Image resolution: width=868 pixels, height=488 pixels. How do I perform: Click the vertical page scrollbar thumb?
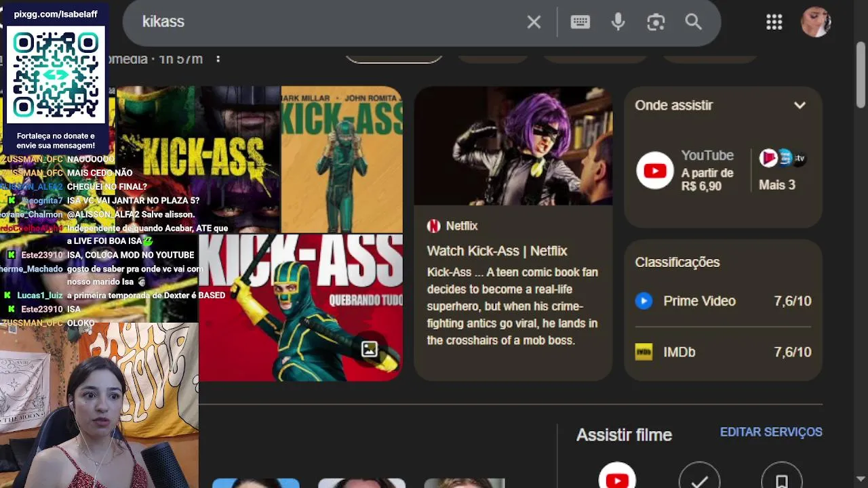[861, 75]
